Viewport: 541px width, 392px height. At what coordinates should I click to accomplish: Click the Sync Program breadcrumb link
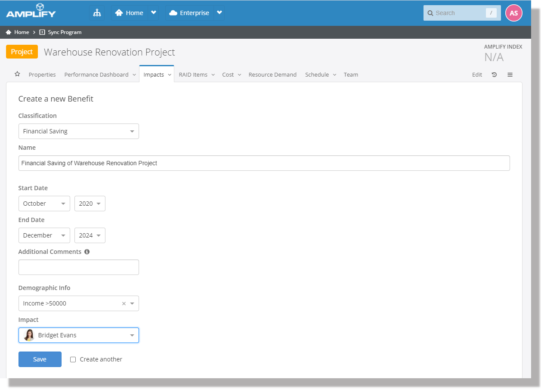(x=65, y=32)
